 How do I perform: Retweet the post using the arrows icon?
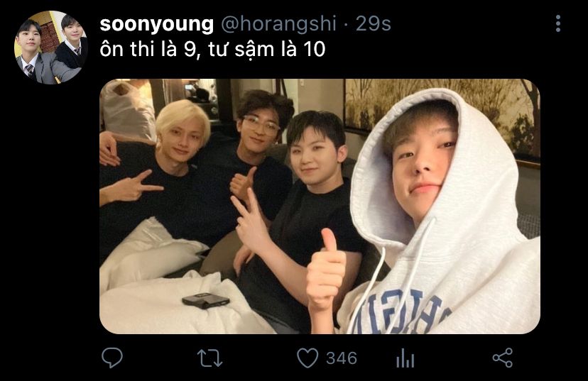coord(210,358)
